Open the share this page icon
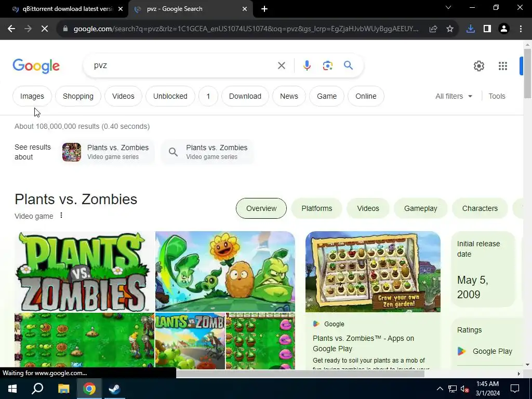This screenshot has height=399, width=532. click(x=433, y=29)
